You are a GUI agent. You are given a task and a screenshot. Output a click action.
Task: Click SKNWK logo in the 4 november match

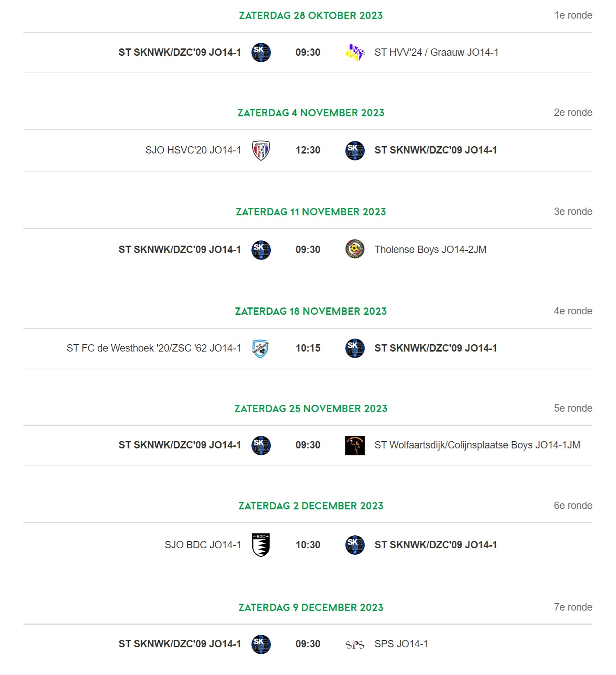click(x=355, y=150)
